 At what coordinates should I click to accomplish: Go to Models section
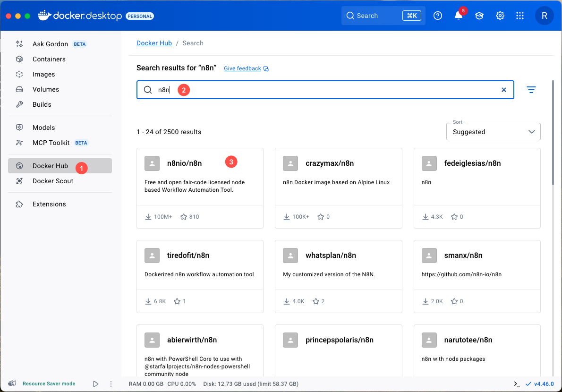pos(60,128)
